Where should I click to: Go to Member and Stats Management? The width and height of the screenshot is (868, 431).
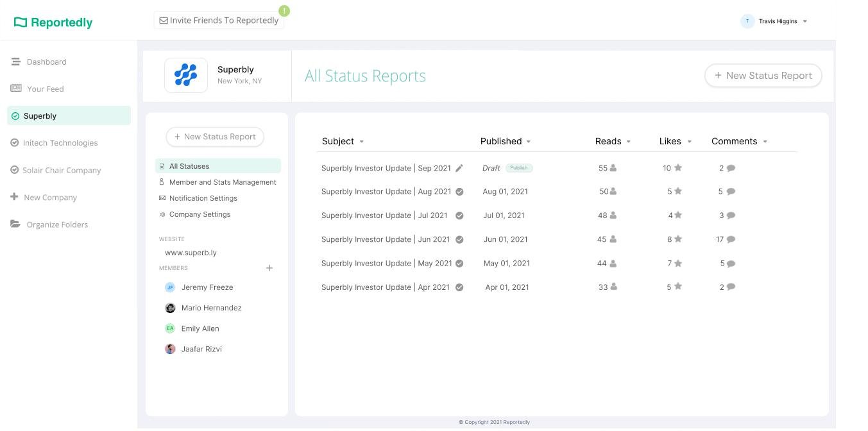tap(222, 182)
